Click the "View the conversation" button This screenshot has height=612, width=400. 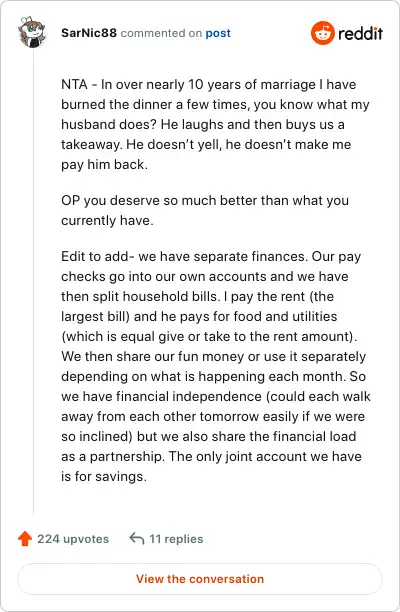pos(200,579)
